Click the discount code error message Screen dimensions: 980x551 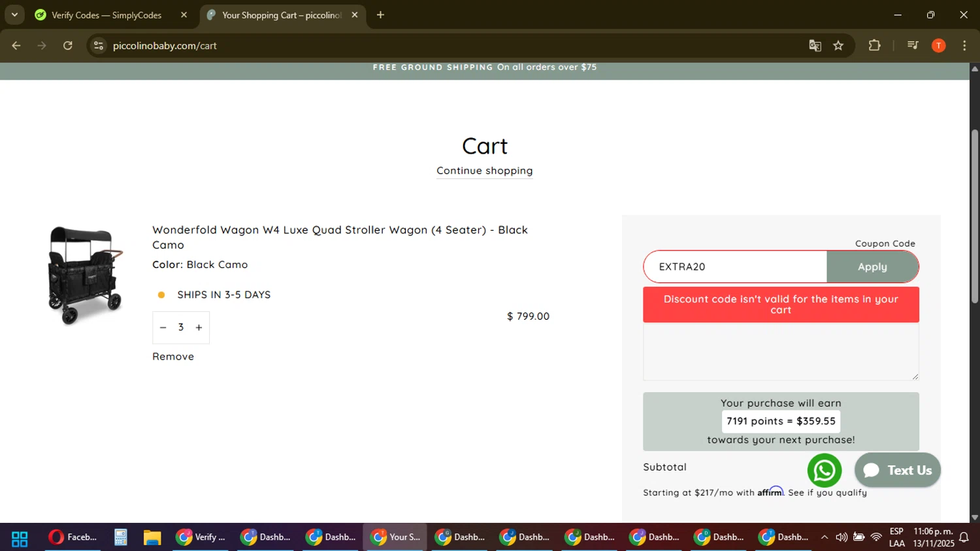[781, 305]
